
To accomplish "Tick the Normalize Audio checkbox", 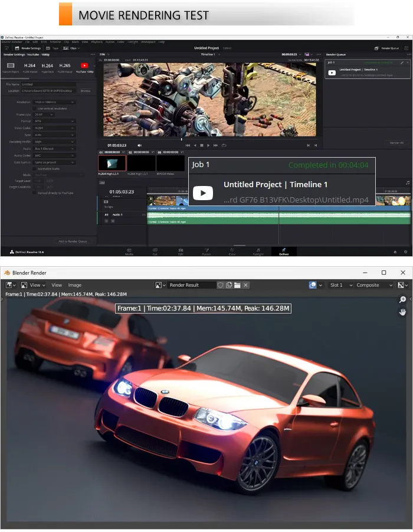I will [34, 169].
